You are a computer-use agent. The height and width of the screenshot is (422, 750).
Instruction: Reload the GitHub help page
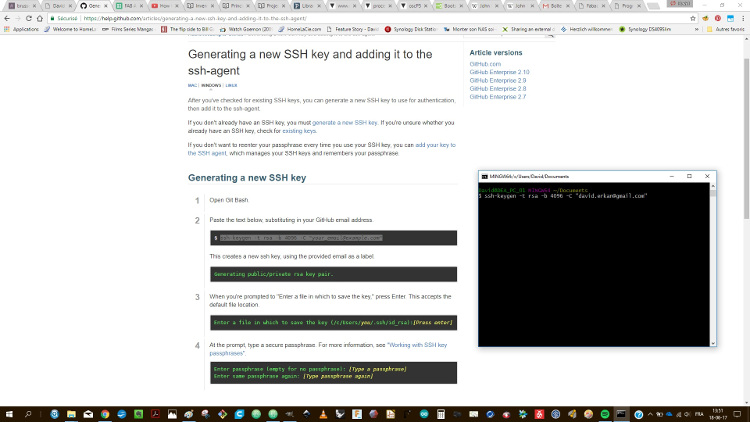point(29,18)
